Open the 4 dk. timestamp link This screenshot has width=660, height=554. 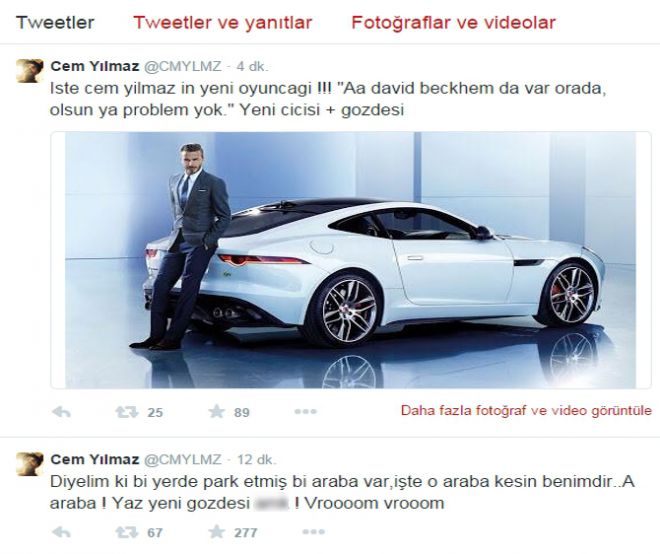252,67
